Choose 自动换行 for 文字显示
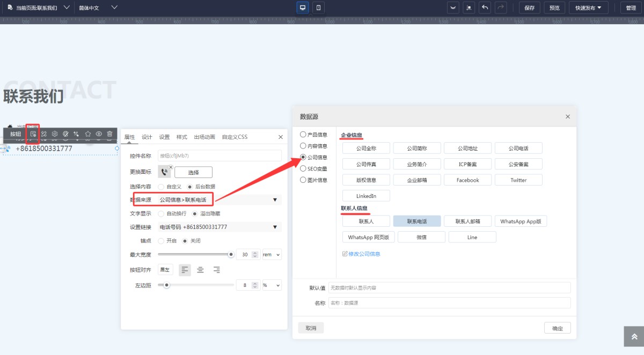The width and height of the screenshot is (644, 355). [161, 213]
